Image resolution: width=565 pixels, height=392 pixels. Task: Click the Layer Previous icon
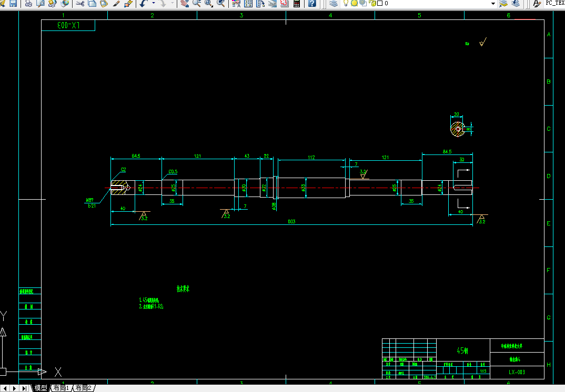(516, 3)
